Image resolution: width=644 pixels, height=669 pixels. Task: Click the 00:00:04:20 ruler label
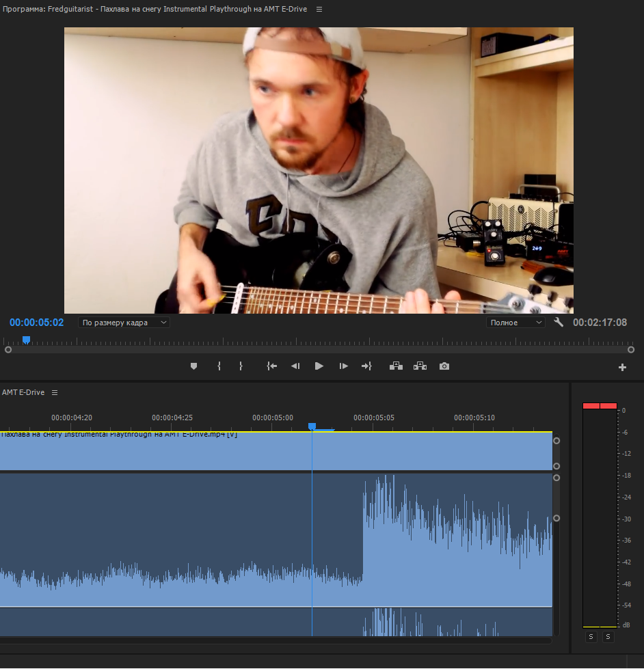click(72, 418)
